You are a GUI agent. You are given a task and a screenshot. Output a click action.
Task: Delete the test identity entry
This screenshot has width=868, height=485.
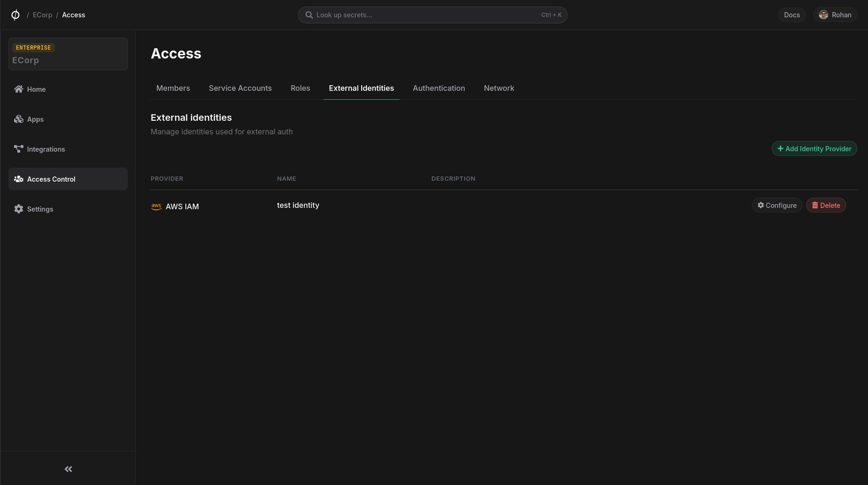click(826, 206)
